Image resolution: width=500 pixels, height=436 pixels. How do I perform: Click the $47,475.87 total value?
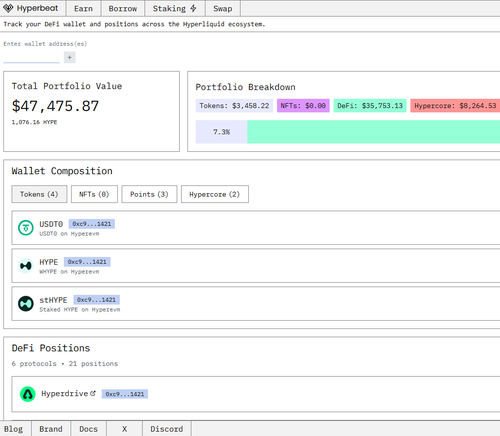coord(55,106)
